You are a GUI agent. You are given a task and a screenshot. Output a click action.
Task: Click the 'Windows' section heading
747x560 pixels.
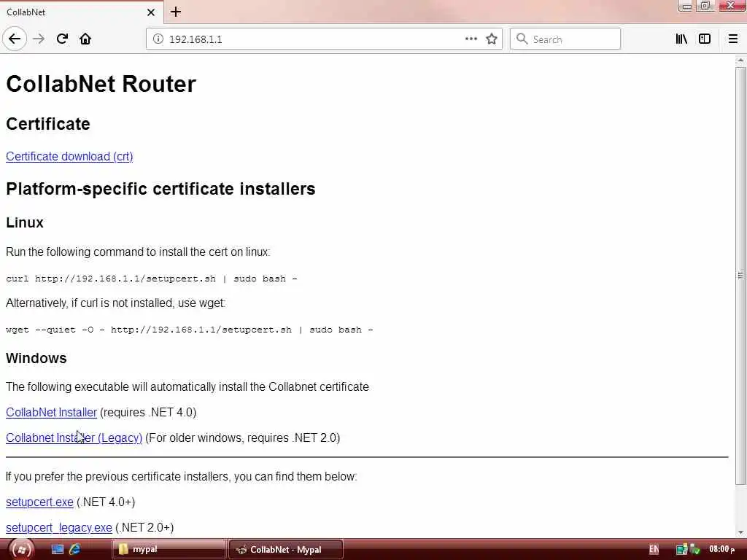pyautogui.click(x=36, y=358)
